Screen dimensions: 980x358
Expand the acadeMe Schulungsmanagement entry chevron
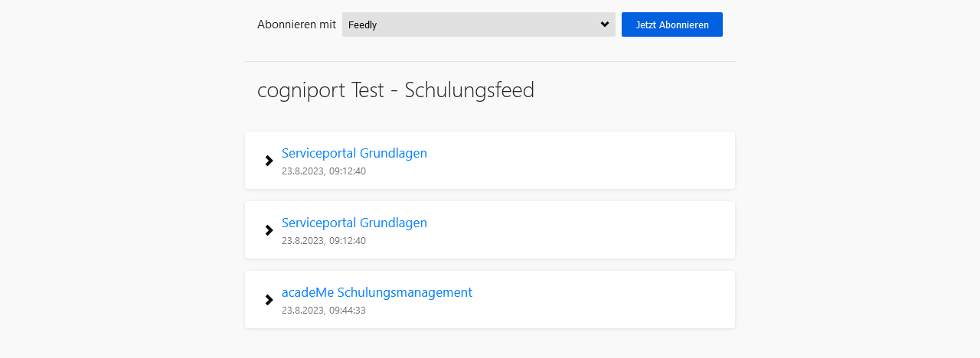click(269, 300)
